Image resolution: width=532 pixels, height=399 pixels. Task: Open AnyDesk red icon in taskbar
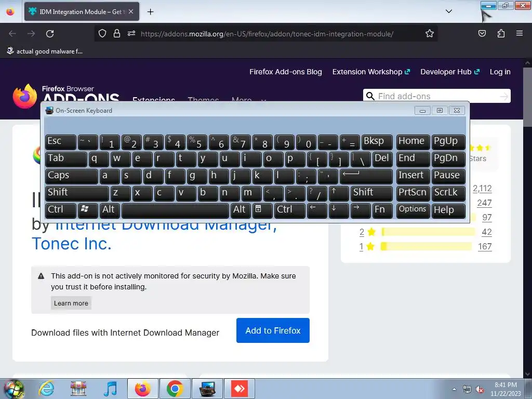click(x=240, y=389)
